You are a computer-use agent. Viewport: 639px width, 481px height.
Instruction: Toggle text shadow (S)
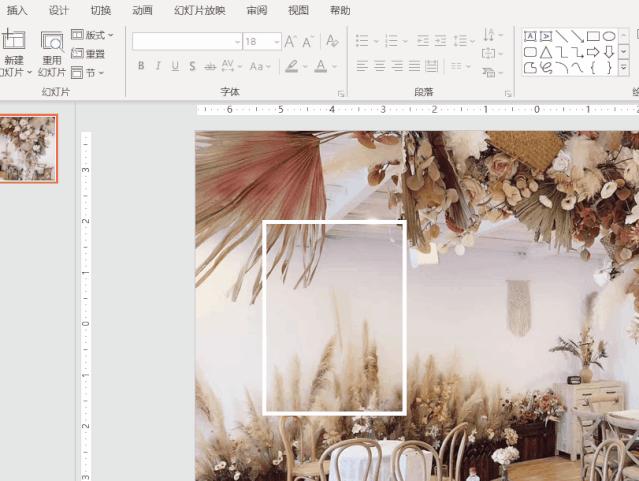[x=192, y=66]
